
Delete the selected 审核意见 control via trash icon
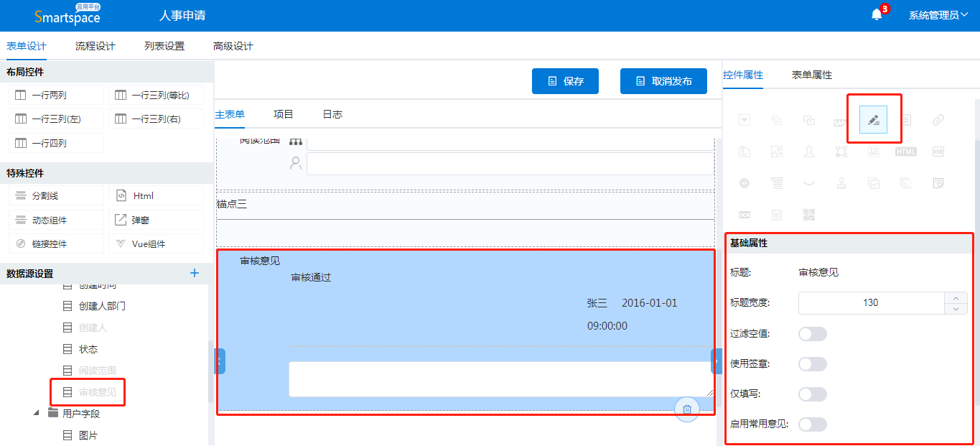point(687,409)
